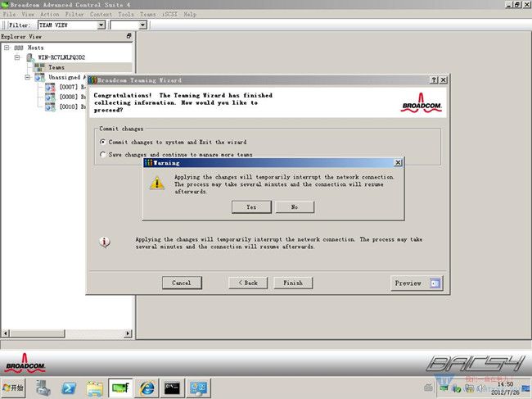Open the File menu
Viewport: 532px width, 399px height.
click(x=9, y=14)
